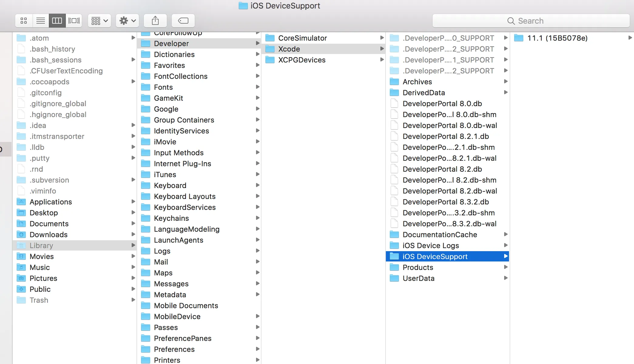
Task: Expand the Archives folder arrow
Action: tap(506, 81)
